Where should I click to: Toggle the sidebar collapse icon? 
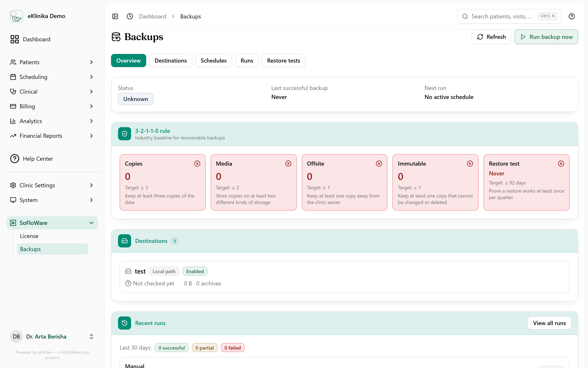click(115, 16)
